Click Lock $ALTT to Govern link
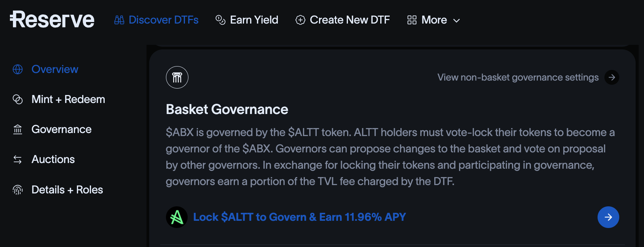 point(300,217)
